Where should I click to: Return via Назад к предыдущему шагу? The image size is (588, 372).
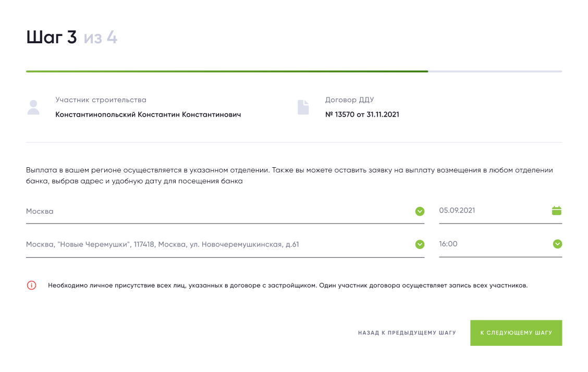(x=407, y=332)
